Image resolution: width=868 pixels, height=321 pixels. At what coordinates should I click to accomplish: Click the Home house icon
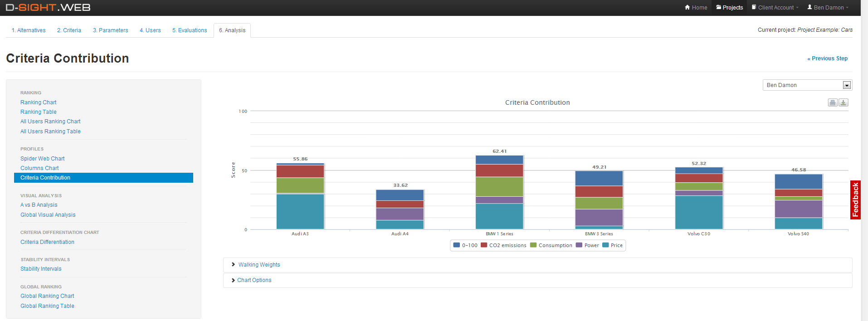(x=687, y=7)
